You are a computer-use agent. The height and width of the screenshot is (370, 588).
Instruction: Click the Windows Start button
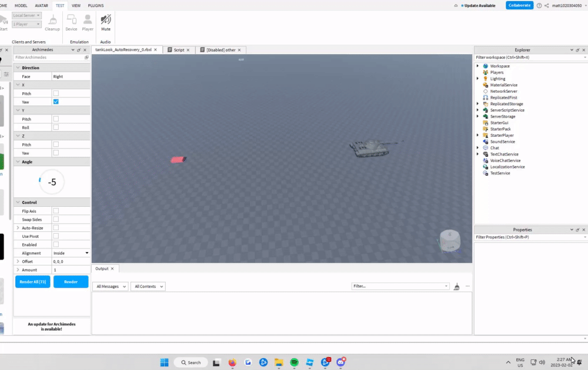(x=164, y=362)
